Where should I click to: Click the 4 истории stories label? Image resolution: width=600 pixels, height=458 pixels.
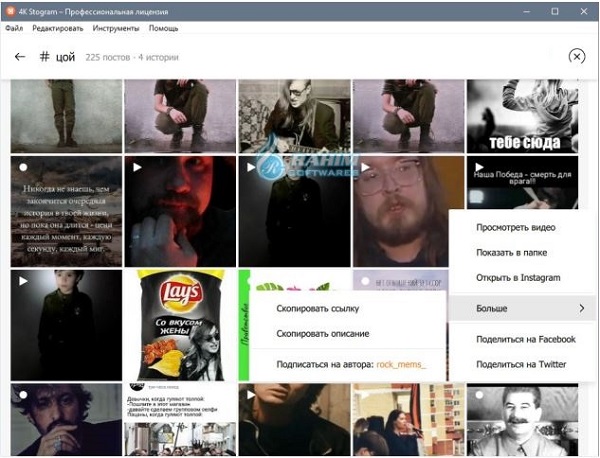(158, 57)
